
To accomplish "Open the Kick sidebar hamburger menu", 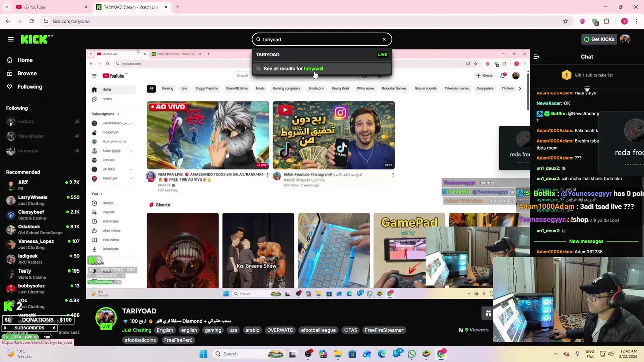I will [x=11, y=39].
